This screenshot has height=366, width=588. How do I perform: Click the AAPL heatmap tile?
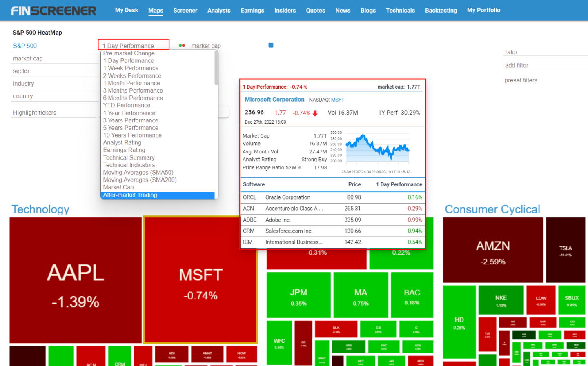76,280
